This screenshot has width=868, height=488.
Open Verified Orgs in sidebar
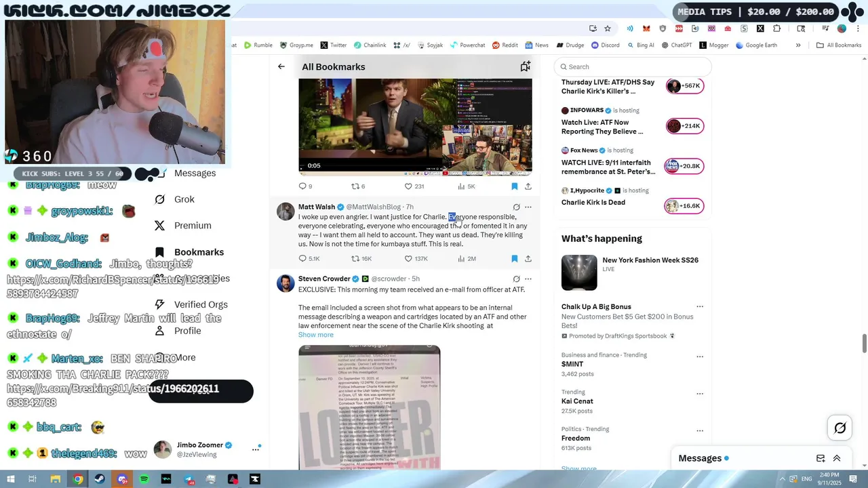point(191,305)
